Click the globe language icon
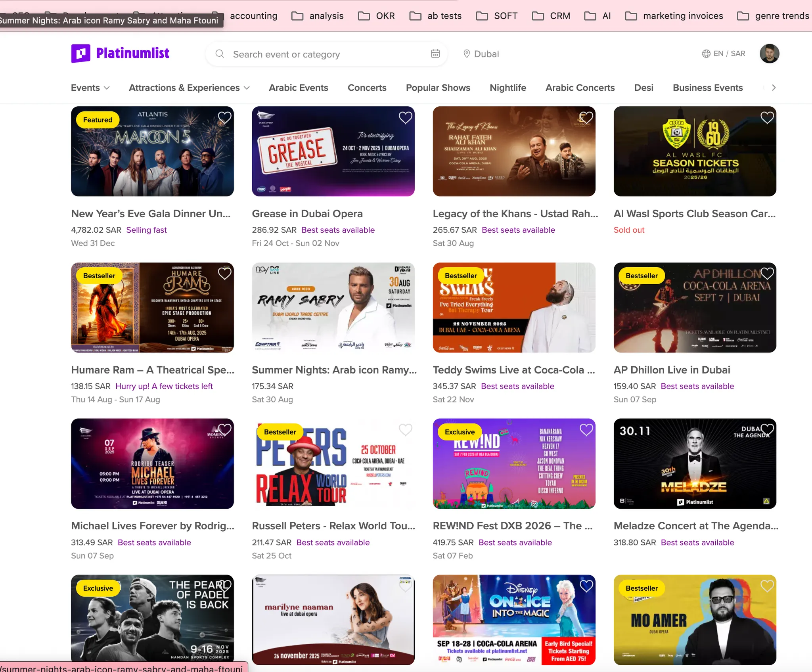The width and height of the screenshot is (812, 672). coord(706,54)
